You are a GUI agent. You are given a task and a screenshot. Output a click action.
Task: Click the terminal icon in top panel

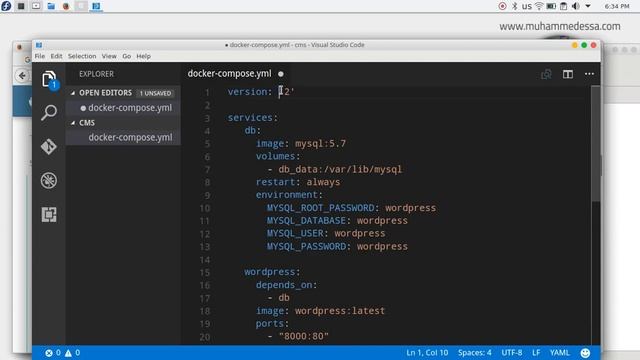point(21,6)
